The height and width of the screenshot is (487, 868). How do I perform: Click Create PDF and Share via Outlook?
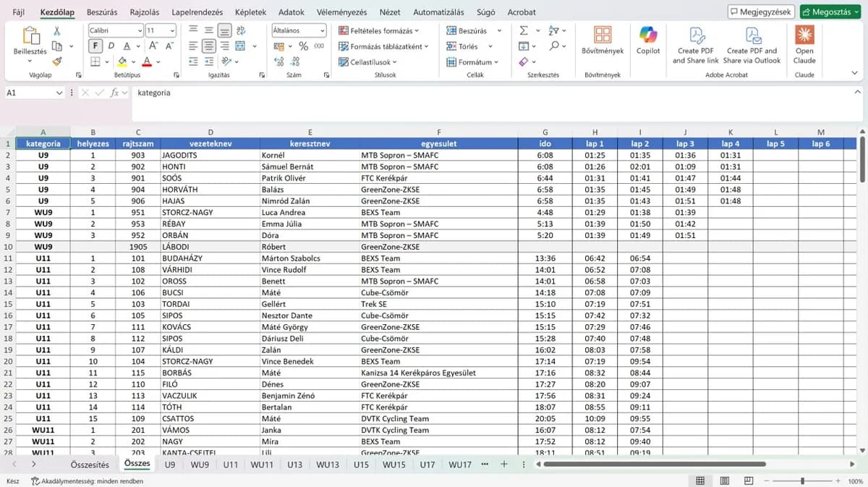coord(752,46)
